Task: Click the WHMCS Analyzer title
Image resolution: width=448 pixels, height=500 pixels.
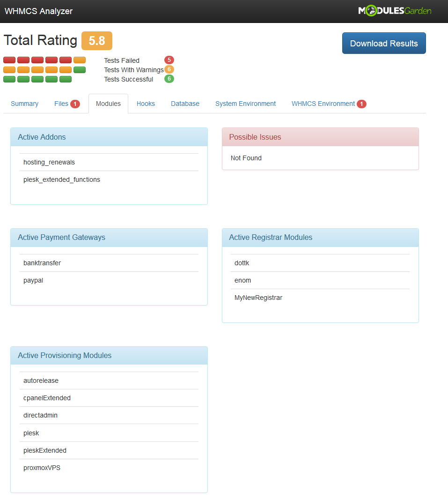Action: pyautogui.click(x=38, y=11)
